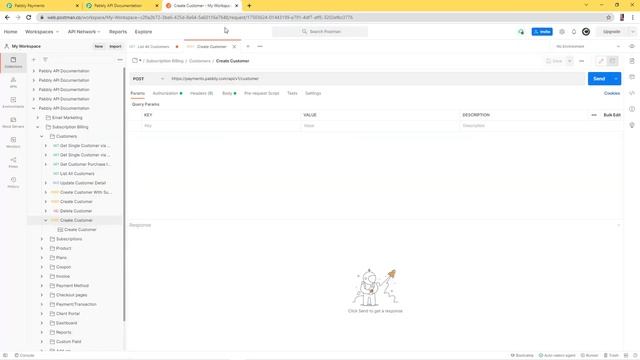Open the Flows sidebar tab
The image size is (640, 360).
[x=13, y=162]
